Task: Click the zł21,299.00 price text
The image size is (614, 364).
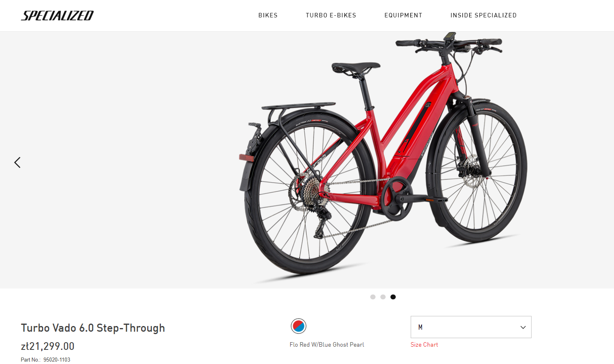Action: point(48,346)
